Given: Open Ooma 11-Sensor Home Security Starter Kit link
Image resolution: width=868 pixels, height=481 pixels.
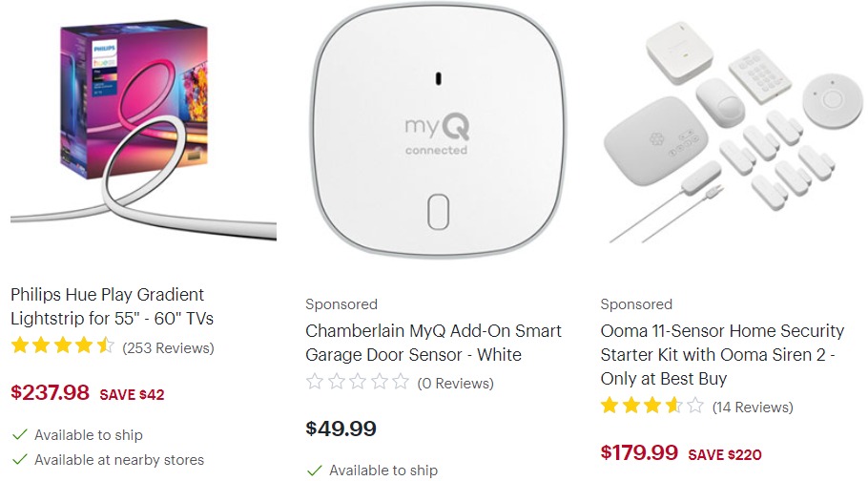Looking at the screenshot, I should (722, 355).
